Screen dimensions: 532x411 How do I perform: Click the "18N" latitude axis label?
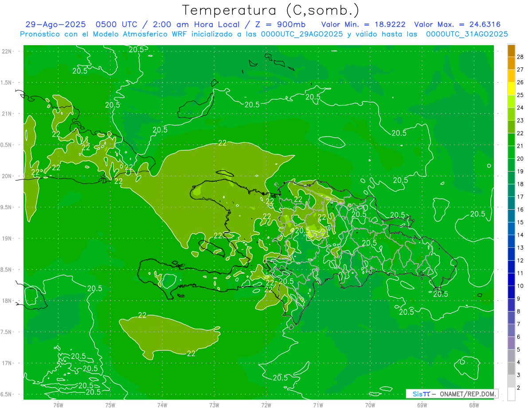click(x=6, y=301)
